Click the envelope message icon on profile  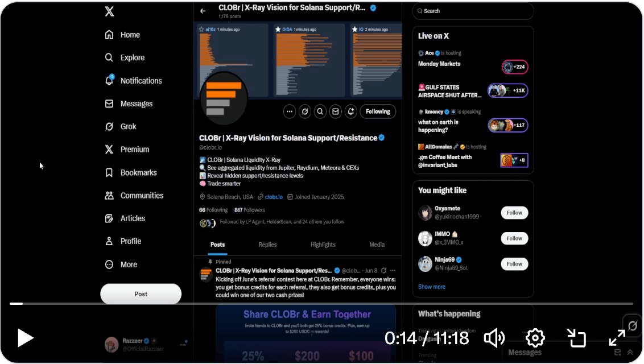pos(336,111)
